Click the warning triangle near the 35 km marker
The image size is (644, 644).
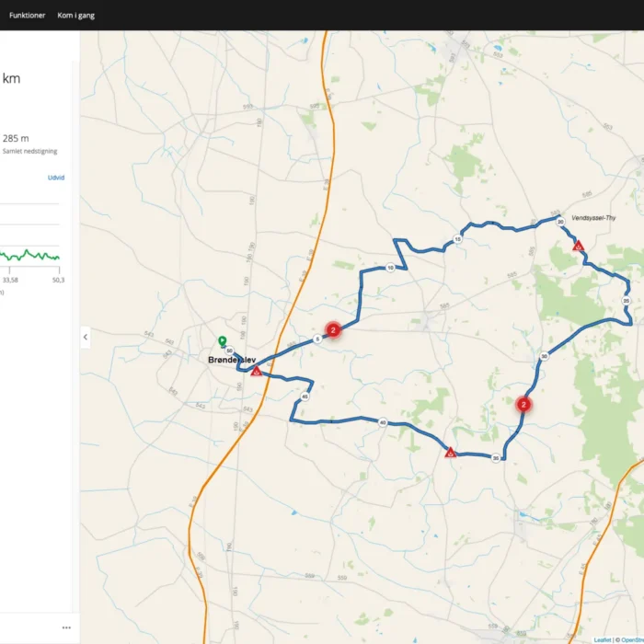[450, 453]
